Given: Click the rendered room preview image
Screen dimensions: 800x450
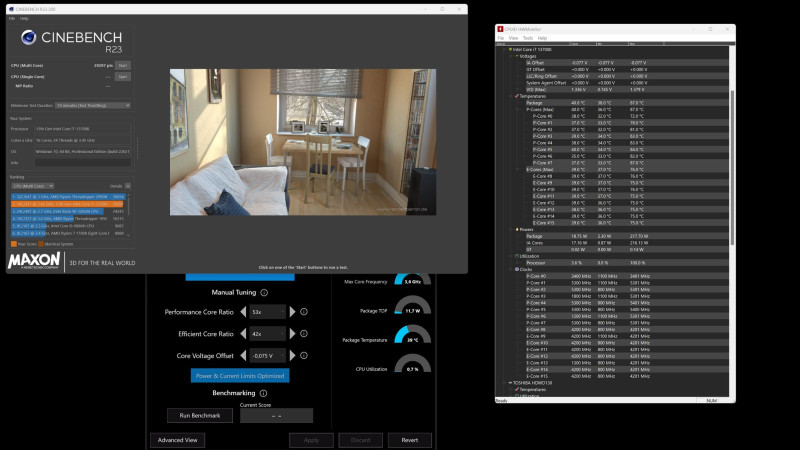Looking at the screenshot, I should click(x=303, y=142).
